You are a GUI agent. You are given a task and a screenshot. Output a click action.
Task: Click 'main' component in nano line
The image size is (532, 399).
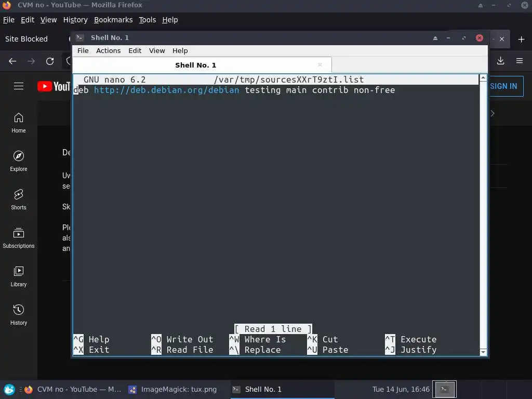coord(296,90)
